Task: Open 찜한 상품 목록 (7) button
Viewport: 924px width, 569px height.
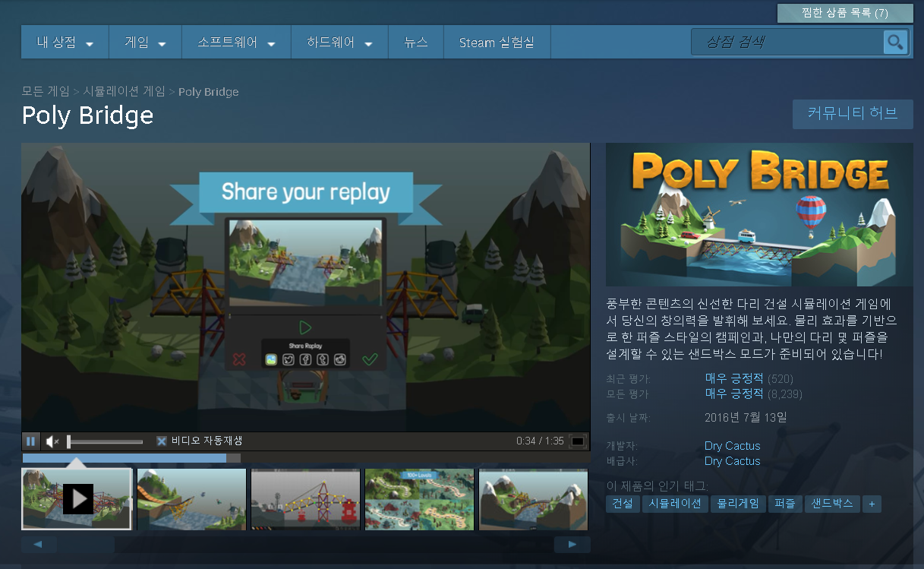Action: (x=845, y=13)
